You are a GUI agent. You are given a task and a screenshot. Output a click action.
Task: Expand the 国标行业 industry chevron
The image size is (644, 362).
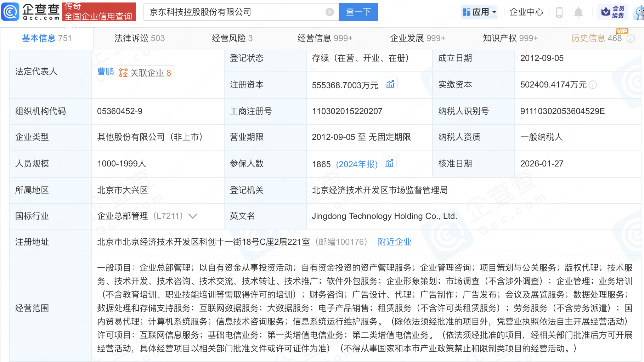pos(193,216)
